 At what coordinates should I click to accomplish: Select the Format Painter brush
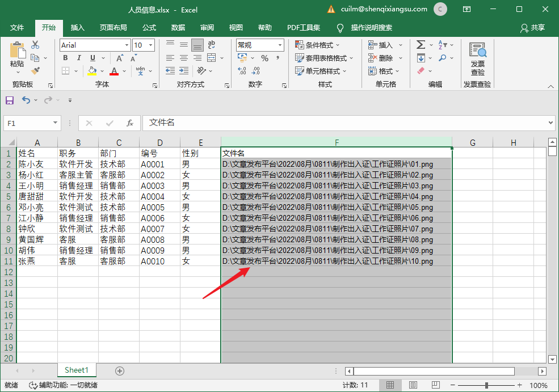click(35, 70)
